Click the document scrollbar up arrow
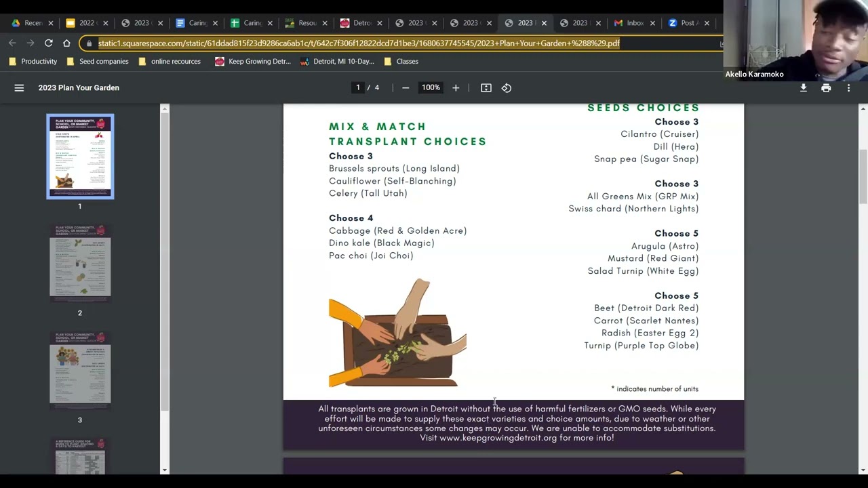Viewport: 868px width, 488px height. (863, 108)
